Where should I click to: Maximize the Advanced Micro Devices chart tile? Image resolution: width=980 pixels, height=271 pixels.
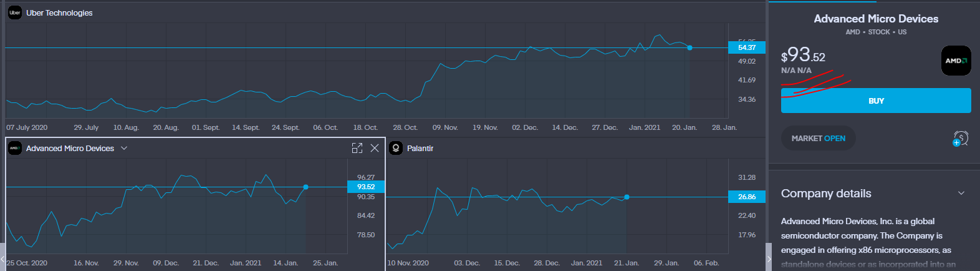(x=357, y=148)
